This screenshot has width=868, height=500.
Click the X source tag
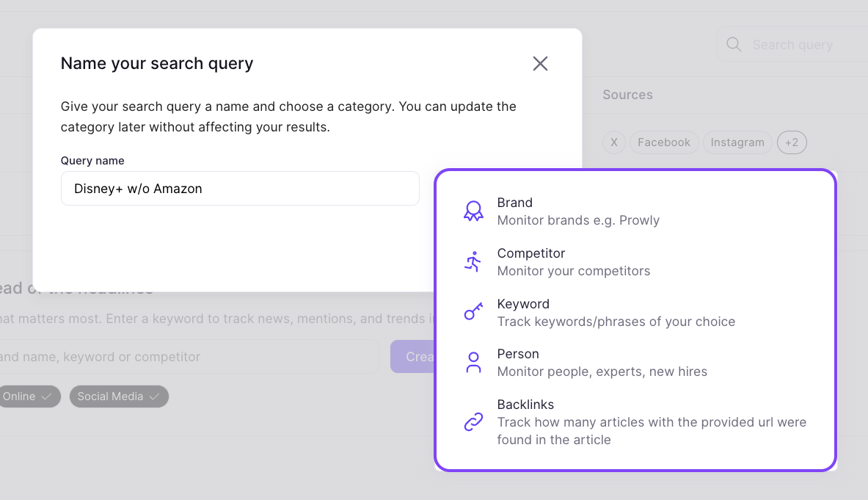(614, 142)
